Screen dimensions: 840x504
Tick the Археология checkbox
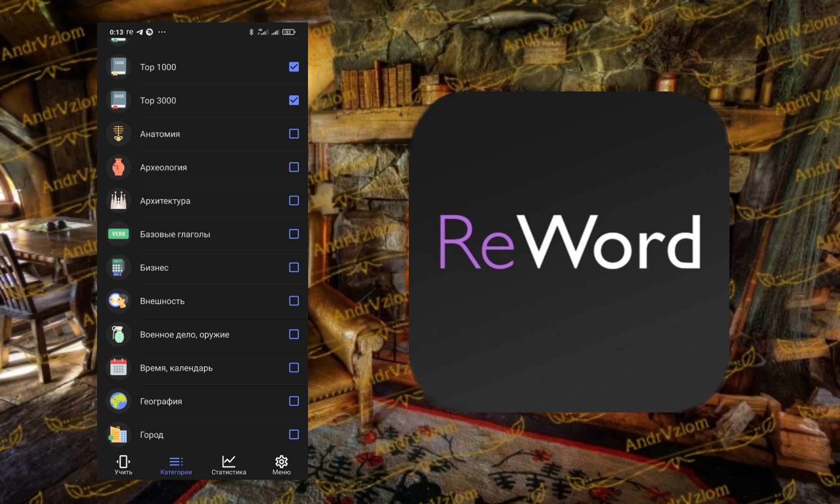[294, 167]
